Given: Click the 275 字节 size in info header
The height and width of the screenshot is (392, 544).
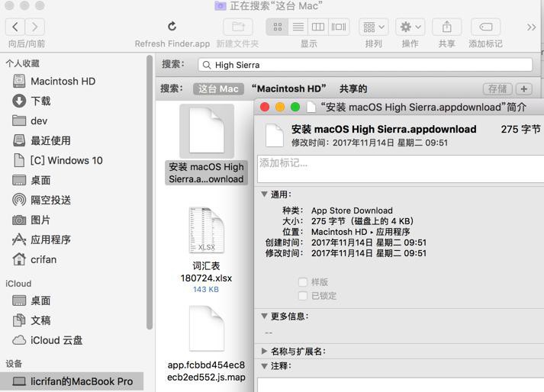Looking at the screenshot, I should click(x=520, y=130).
